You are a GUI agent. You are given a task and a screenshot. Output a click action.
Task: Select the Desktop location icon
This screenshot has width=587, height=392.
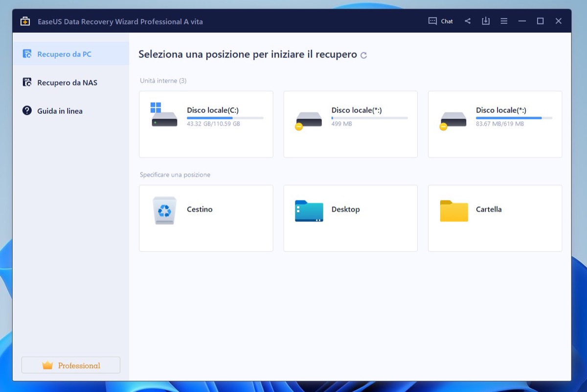309,211
